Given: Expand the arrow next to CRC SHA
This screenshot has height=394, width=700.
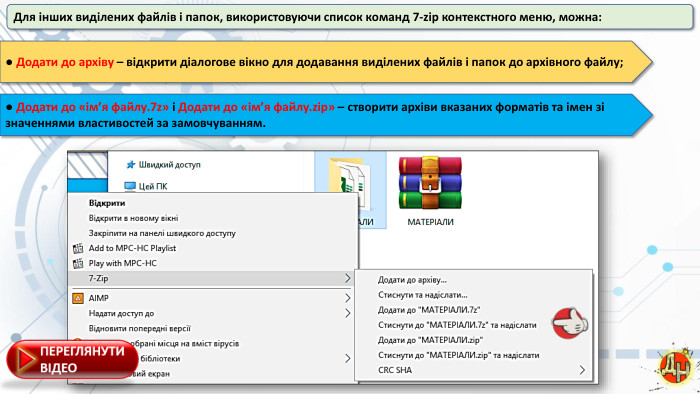Looking at the screenshot, I should pos(582,370).
